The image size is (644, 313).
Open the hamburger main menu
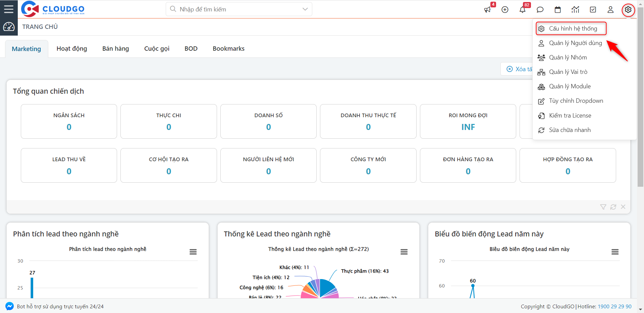click(x=9, y=9)
